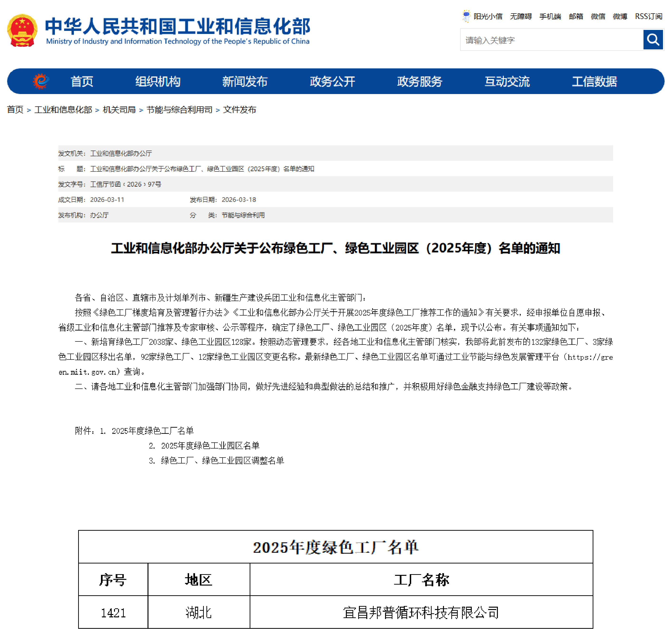672x629 pixels.
Task: Click the bold notice headline
Action: point(336,248)
